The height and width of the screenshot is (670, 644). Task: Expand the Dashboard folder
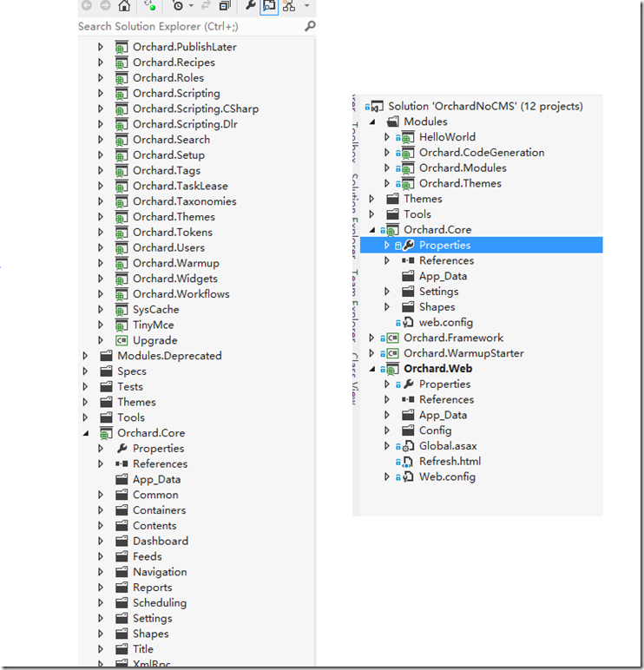(x=101, y=541)
